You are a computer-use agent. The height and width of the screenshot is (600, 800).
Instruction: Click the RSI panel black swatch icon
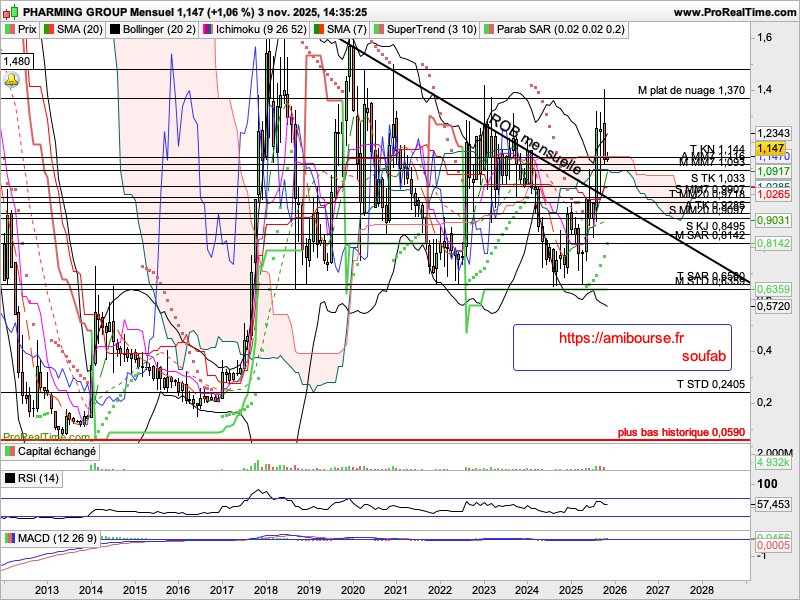click(11, 479)
